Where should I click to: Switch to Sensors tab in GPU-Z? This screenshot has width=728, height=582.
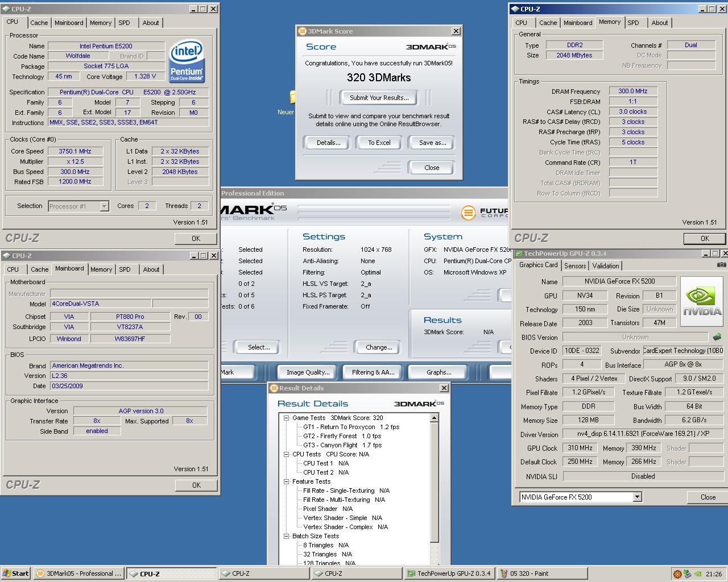click(x=575, y=265)
